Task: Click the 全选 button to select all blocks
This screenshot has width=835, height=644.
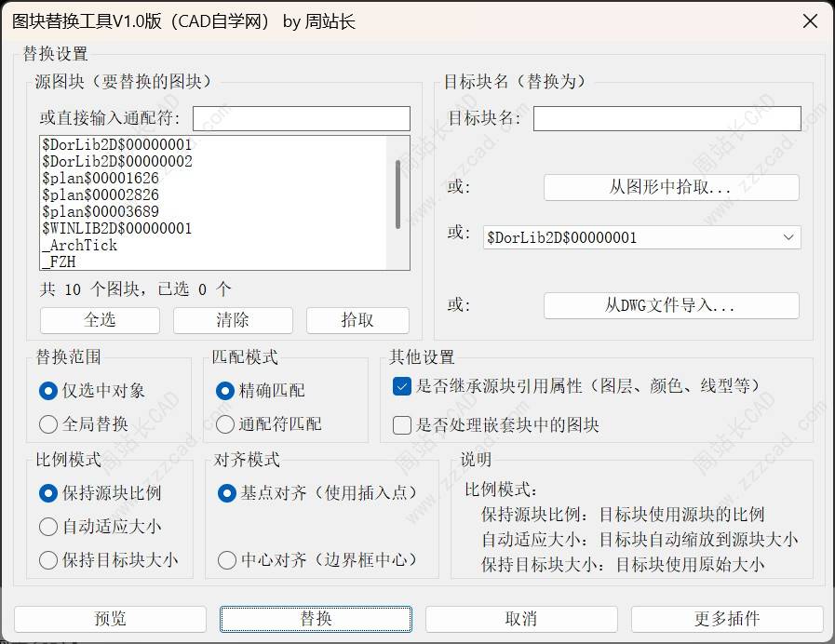Action: [x=99, y=320]
